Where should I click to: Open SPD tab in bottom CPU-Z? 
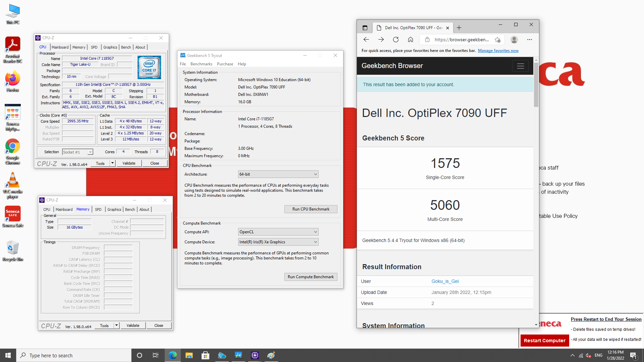point(98,209)
